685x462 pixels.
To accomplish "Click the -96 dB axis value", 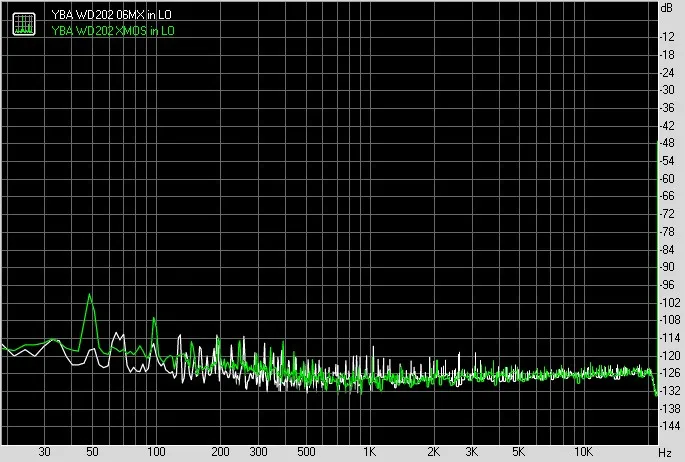I will [x=667, y=285].
